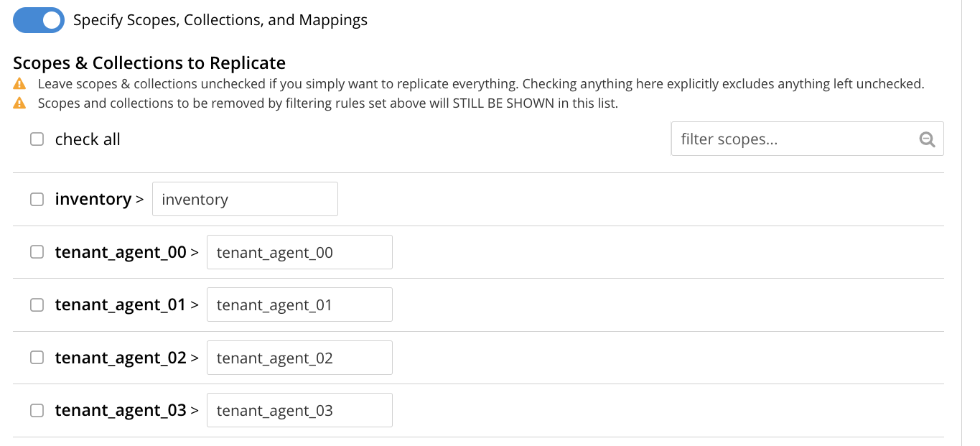Click the tenant_agent_01 mapping text box
The image size is (980, 446).
[299, 305]
